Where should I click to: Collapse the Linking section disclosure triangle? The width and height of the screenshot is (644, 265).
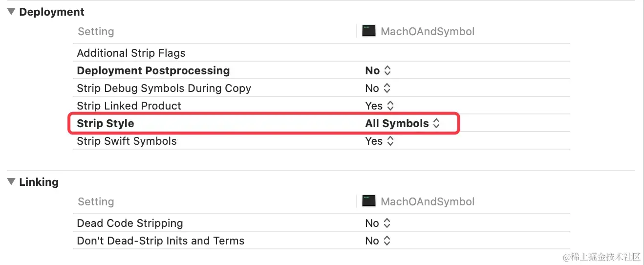(11, 182)
